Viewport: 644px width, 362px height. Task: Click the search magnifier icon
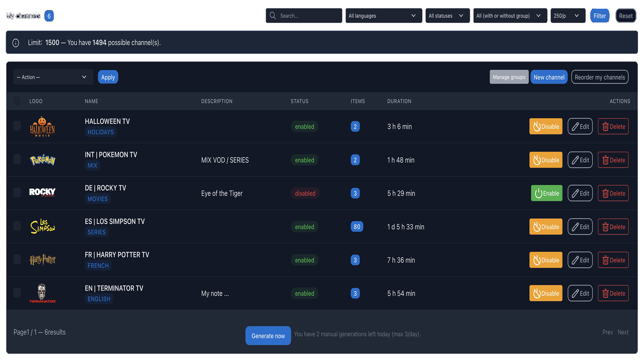point(273,16)
